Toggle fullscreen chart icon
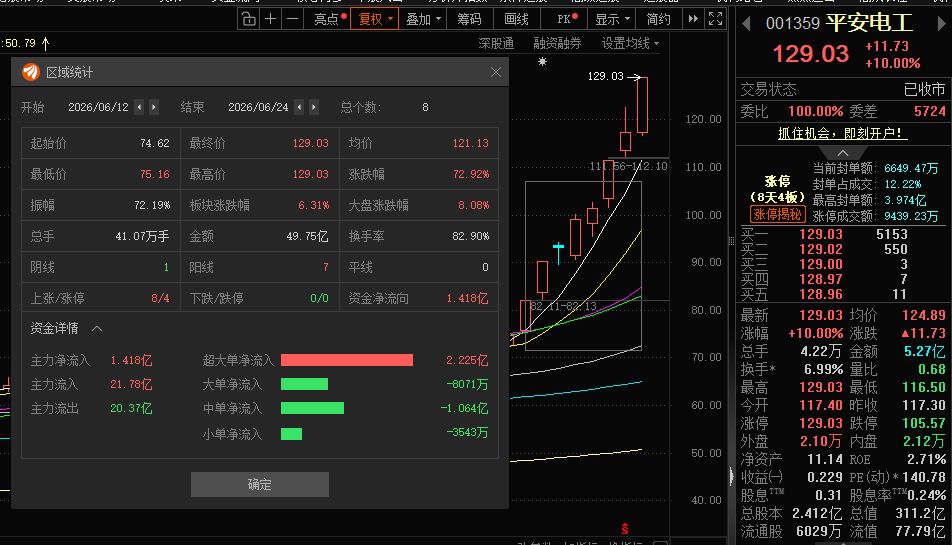This screenshot has width=952, height=545. point(716,19)
